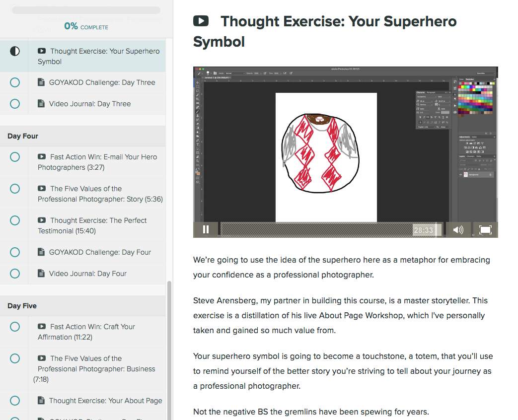Click video icon of sidebar Superhero Symbol lesson
This screenshot has width=518, height=420.
point(42,51)
